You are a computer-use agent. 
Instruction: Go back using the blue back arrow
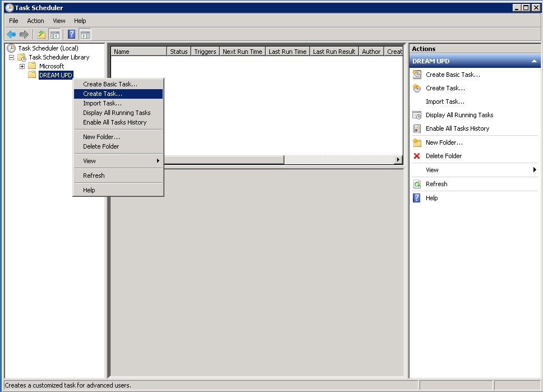[x=11, y=34]
